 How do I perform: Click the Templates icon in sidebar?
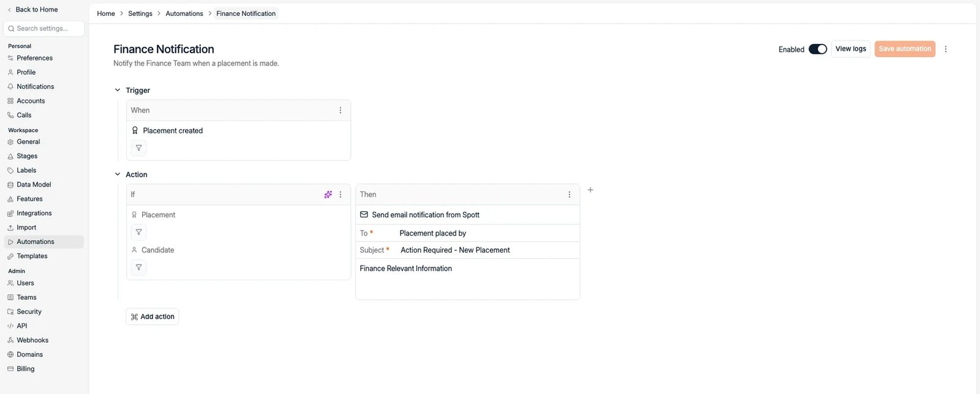click(10, 256)
